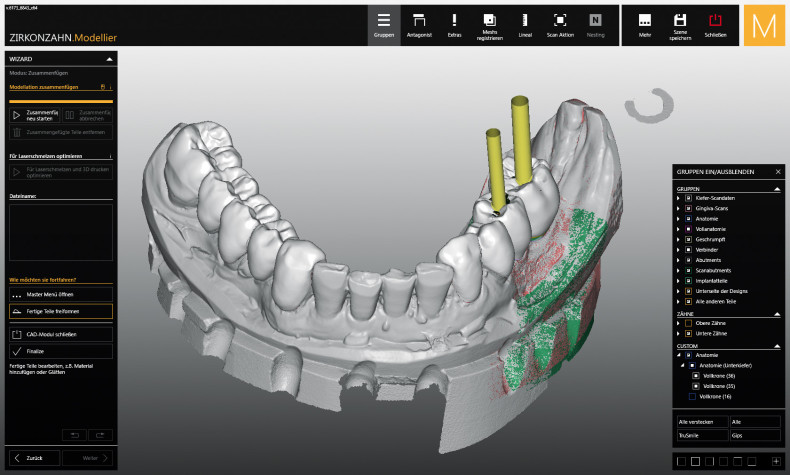Click the undo arrow in wizard panel
Viewport: 790px width, 475px height.
[x=75, y=435]
